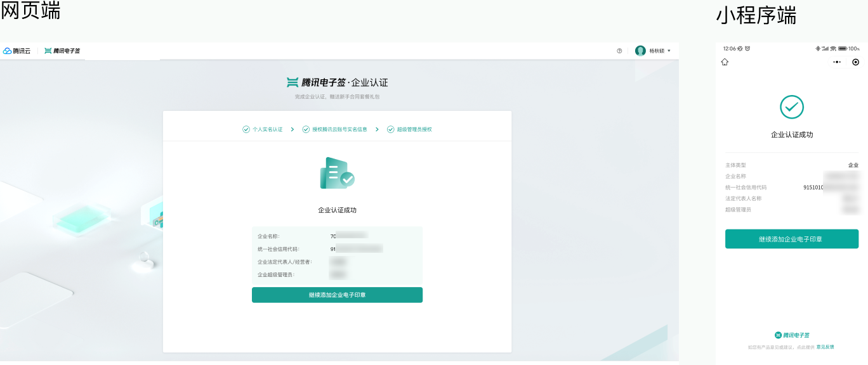
Task: Tap the Bluetooth icon in phone status bar
Action: [818, 48]
